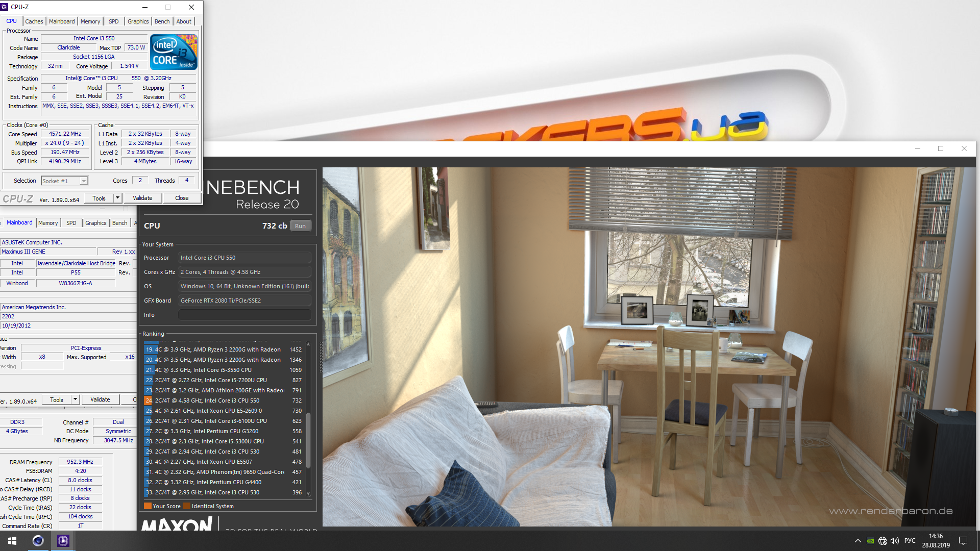Image resolution: width=980 pixels, height=551 pixels.
Task: Select Graphics tab in the rear CPU-Z window
Action: (x=96, y=223)
